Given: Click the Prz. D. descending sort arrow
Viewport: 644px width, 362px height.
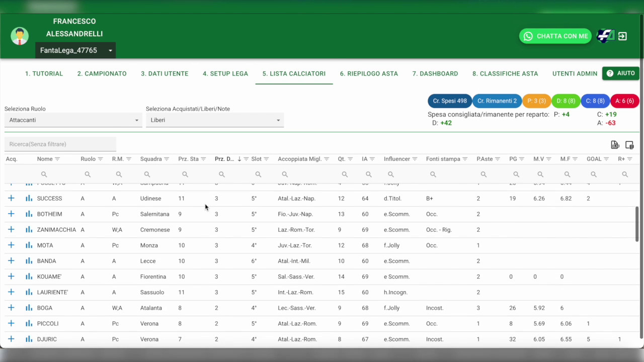Looking at the screenshot, I should click(239, 159).
